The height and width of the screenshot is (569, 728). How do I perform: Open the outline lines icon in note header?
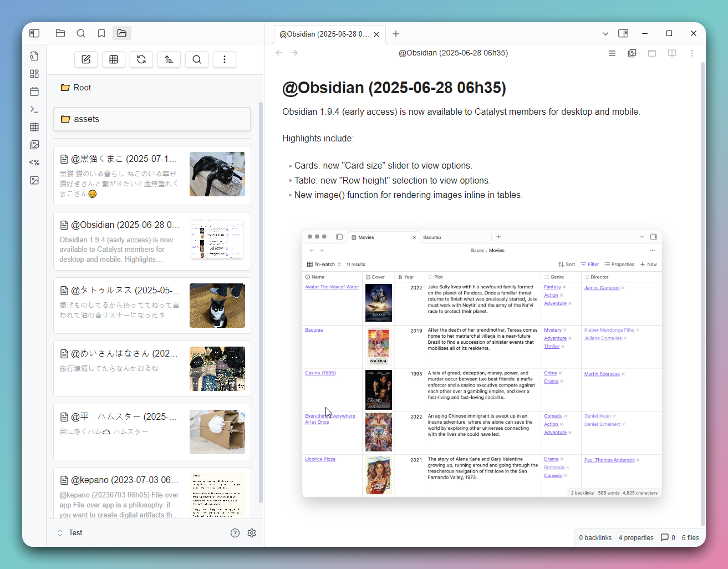pos(612,53)
